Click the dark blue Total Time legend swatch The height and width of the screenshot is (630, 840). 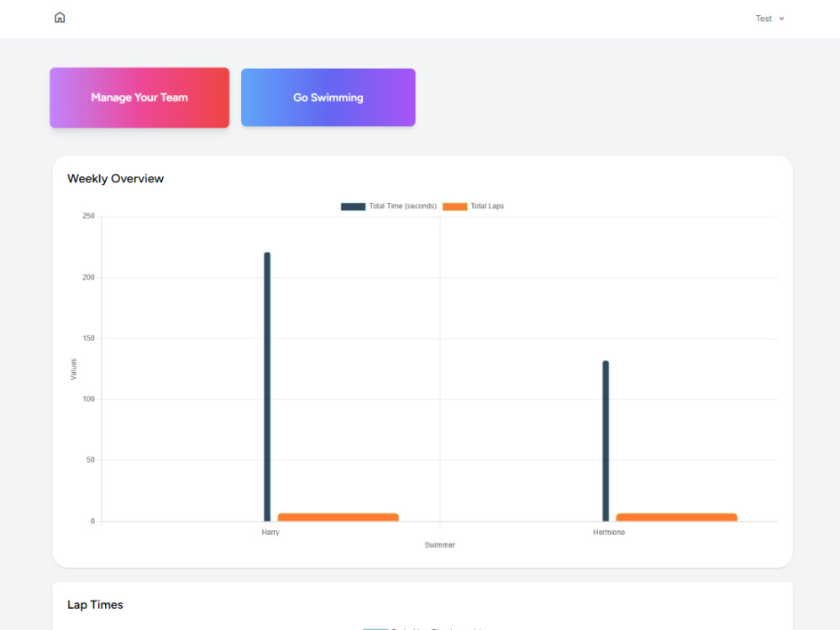point(353,207)
